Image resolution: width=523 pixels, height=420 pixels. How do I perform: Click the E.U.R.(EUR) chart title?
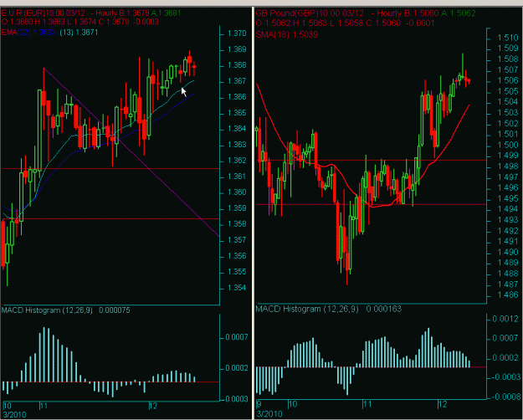(23, 13)
